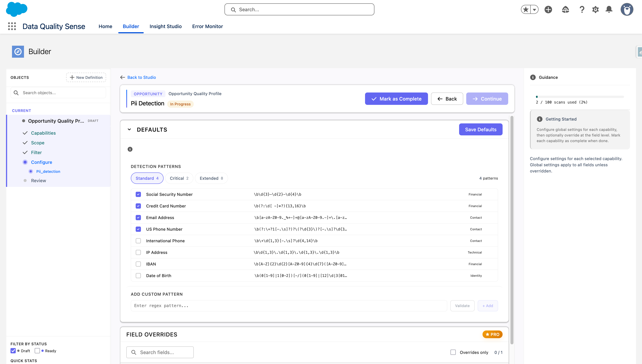Viewport: 642px width, 364px height.
Task: Click Save Defaults button
Action: (x=481, y=130)
